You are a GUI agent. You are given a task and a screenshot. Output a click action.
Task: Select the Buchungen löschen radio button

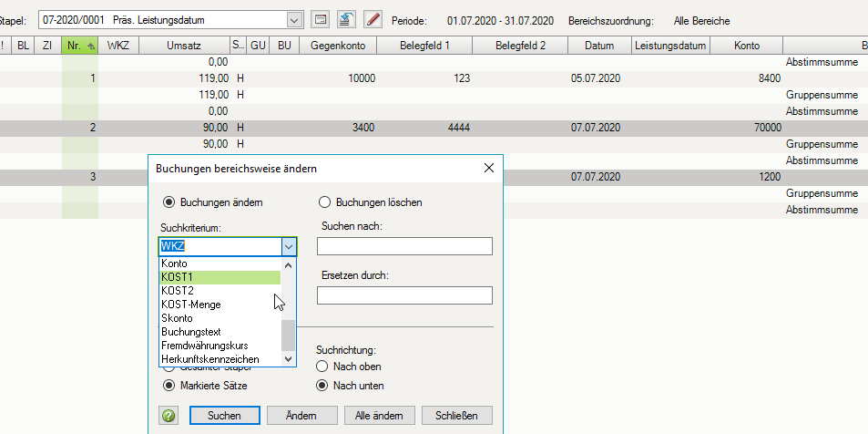[x=324, y=202]
